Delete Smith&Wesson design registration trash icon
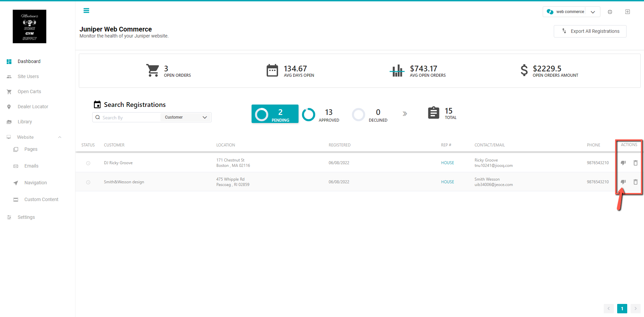 [x=635, y=182]
